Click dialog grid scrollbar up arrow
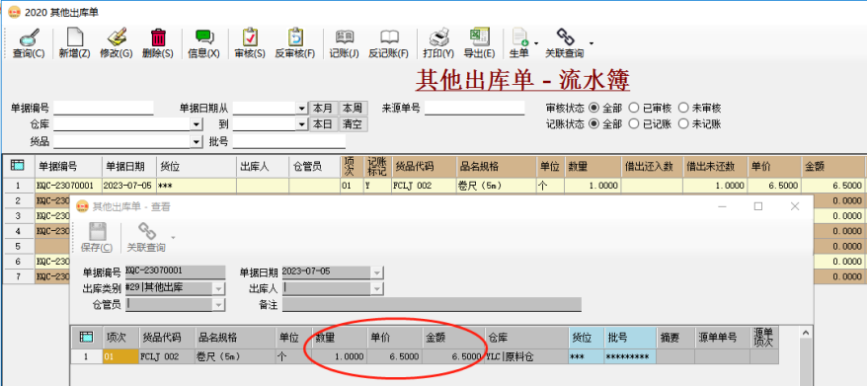Viewport: 868px width, 387px height. point(806,333)
